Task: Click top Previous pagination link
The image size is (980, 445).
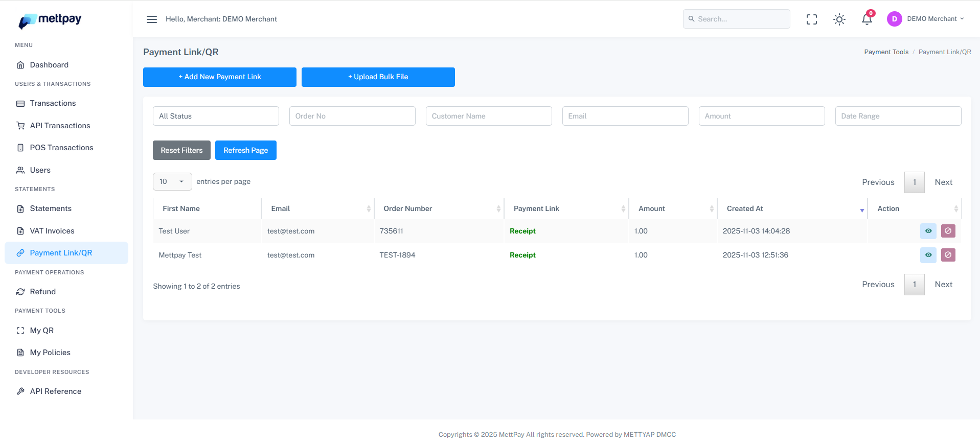Action: (x=878, y=182)
